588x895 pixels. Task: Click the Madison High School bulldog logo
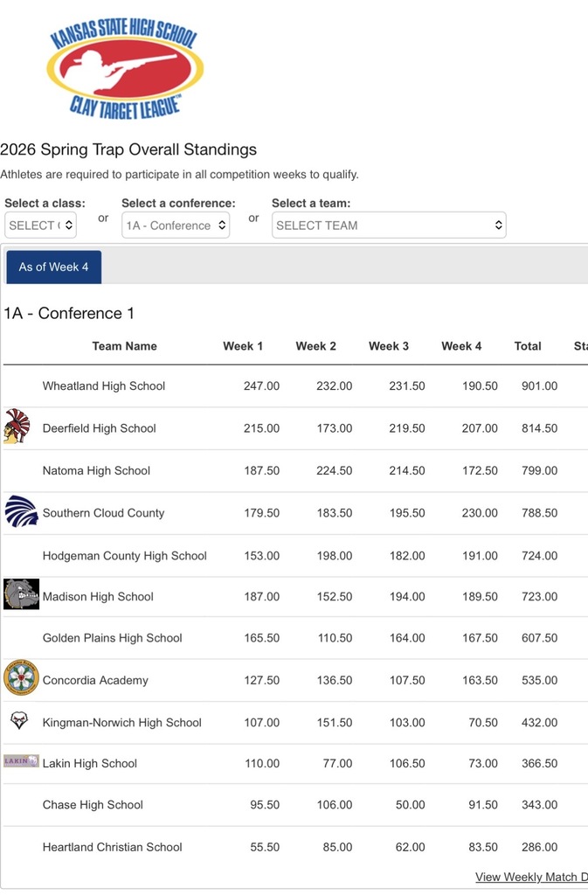click(x=21, y=594)
